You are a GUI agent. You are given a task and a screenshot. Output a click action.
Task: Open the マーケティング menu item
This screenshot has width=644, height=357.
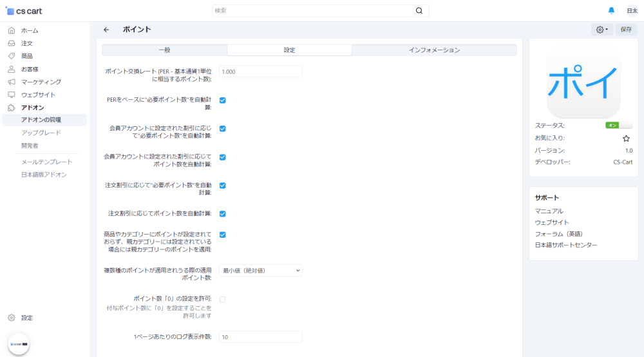pyautogui.click(x=41, y=82)
